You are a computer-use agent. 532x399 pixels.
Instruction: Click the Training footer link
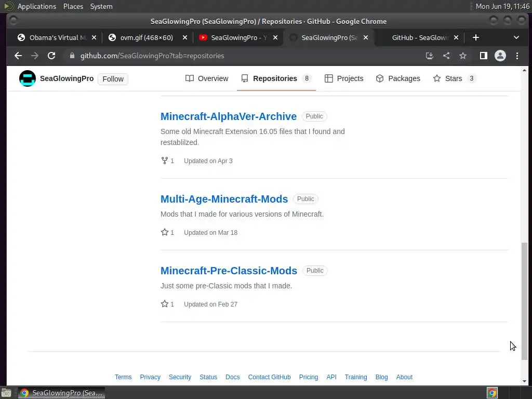[x=355, y=377]
